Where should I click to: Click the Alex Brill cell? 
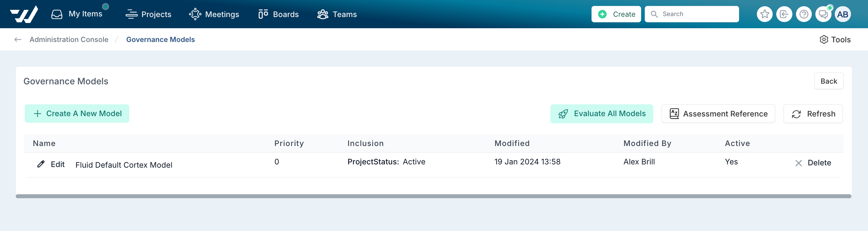(639, 162)
